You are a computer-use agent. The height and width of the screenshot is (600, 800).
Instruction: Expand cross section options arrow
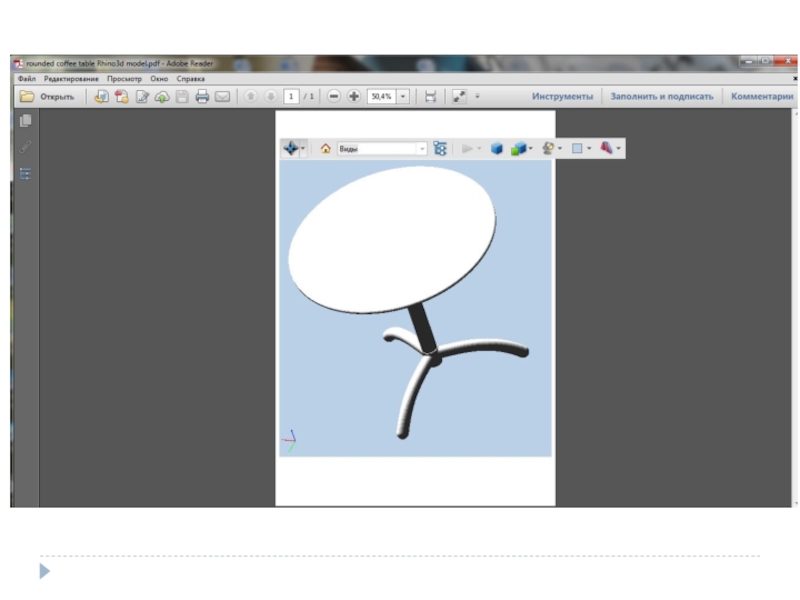[618, 148]
